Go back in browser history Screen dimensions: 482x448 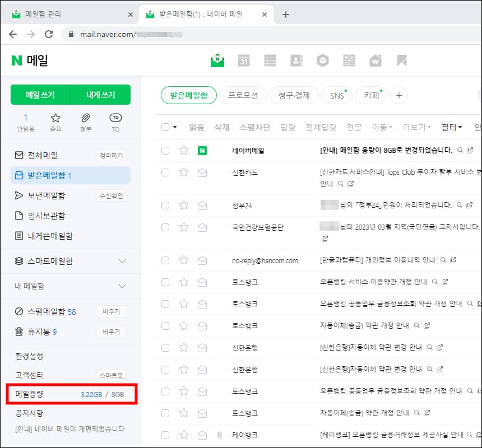[13, 34]
